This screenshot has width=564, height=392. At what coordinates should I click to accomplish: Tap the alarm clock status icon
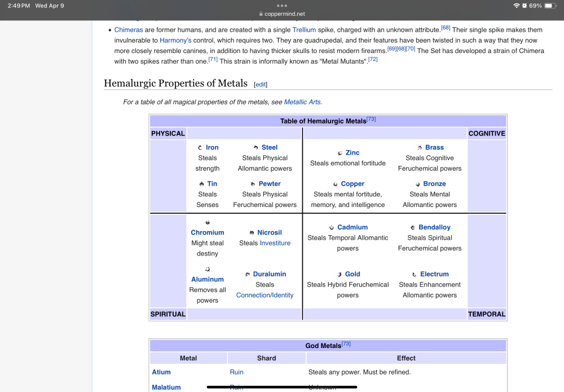(x=525, y=6)
